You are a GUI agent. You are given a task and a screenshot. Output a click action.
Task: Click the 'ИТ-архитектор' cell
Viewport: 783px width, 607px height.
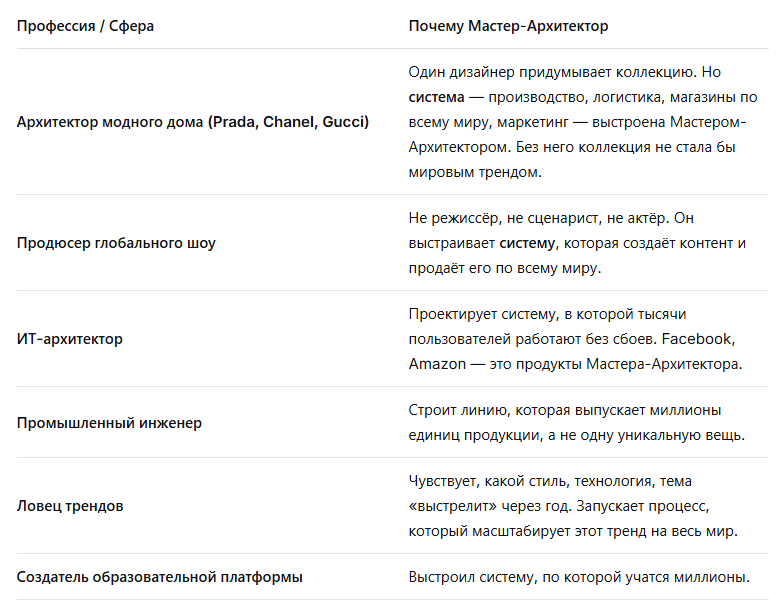click(70, 339)
